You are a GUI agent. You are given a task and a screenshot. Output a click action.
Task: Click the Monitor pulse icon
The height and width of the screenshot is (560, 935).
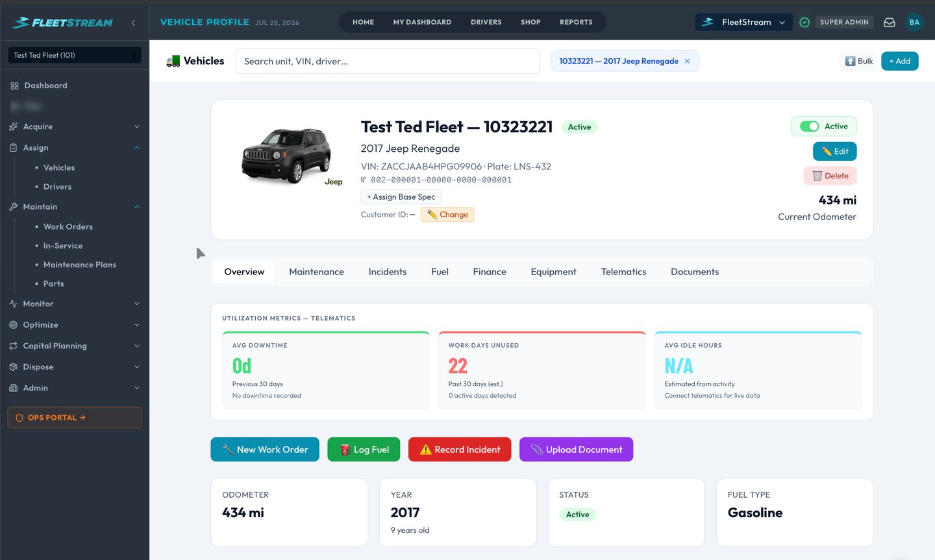click(x=14, y=304)
